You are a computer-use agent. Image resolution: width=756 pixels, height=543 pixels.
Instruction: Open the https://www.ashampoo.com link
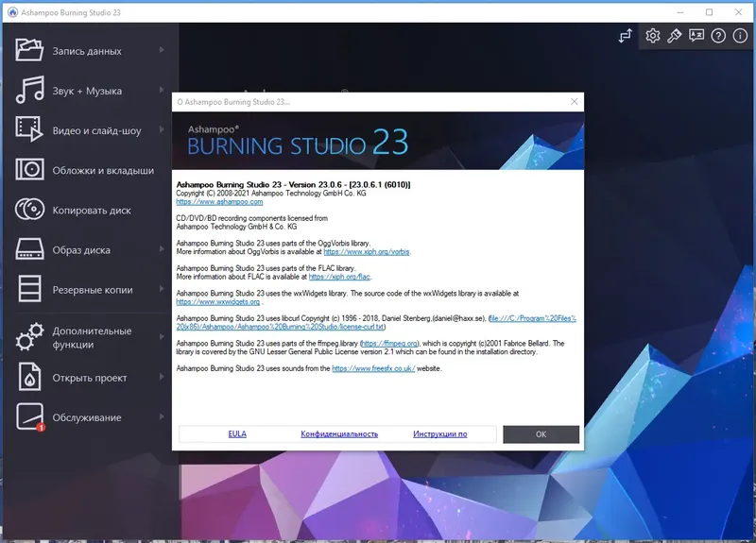[219, 202]
